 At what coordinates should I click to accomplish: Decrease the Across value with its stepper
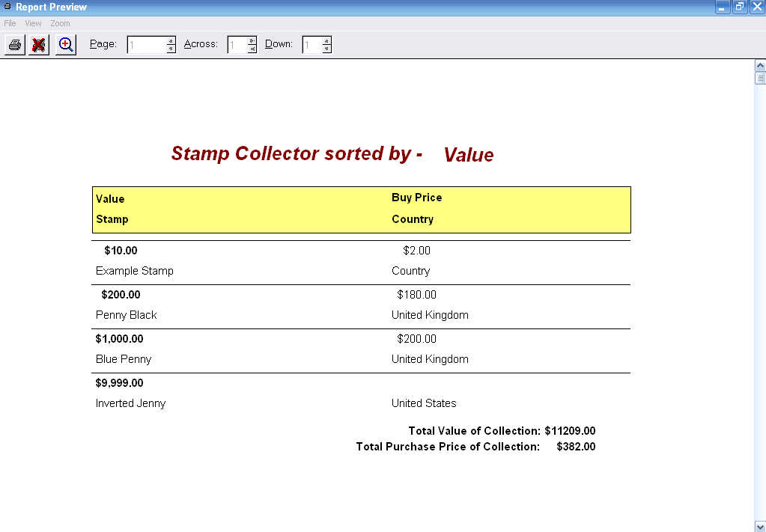(252, 47)
